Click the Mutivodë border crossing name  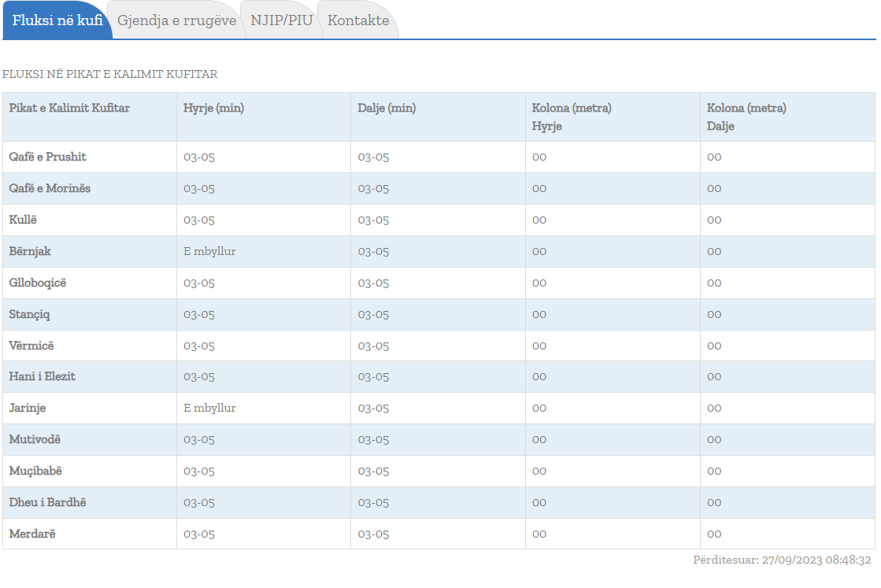pyautogui.click(x=35, y=439)
